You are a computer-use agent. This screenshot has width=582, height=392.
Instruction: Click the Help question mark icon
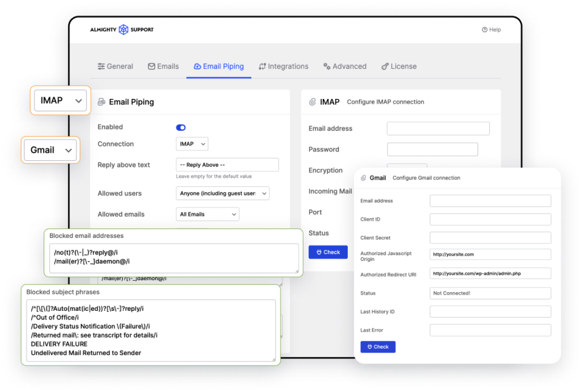click(x=484, y=30)
